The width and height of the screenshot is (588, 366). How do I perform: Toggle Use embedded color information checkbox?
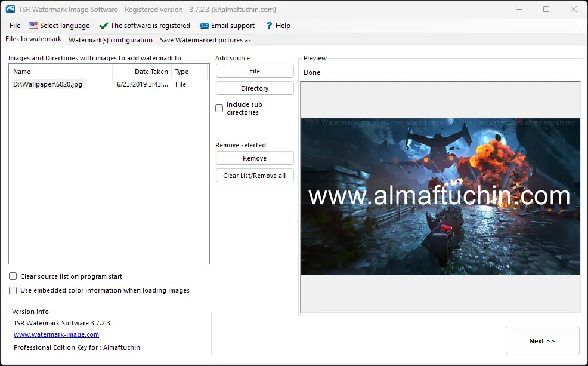[13, 290]
